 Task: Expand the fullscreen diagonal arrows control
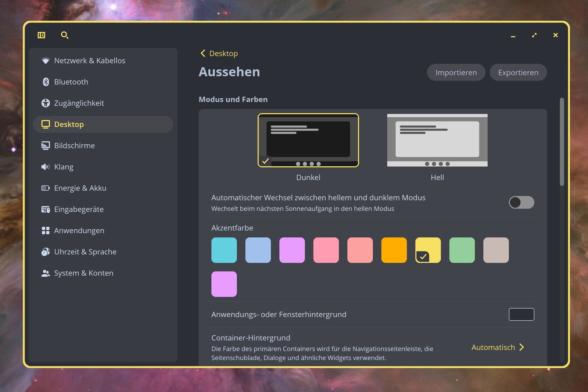pyautogui.click(x=534, y=35)
